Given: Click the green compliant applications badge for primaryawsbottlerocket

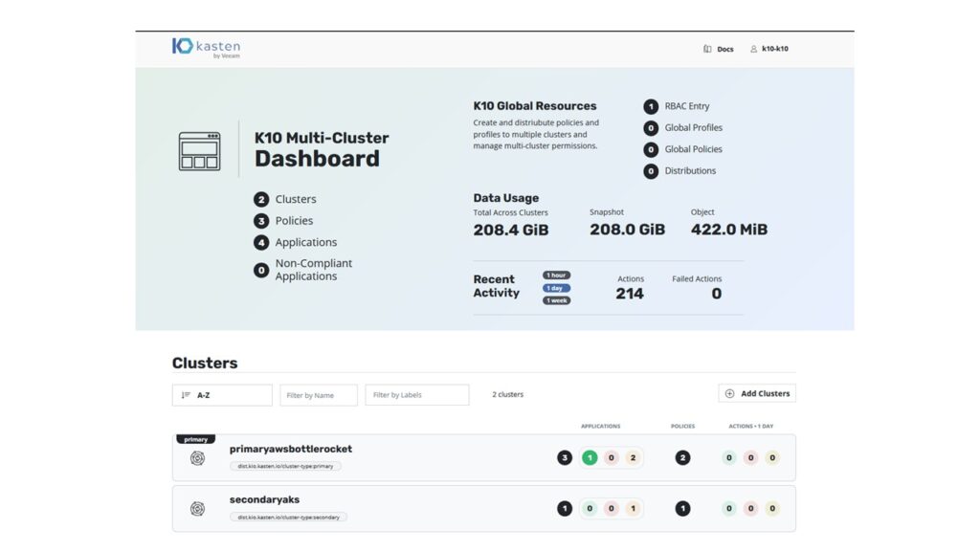Looking at the screenshot, I should coord(590,458).
